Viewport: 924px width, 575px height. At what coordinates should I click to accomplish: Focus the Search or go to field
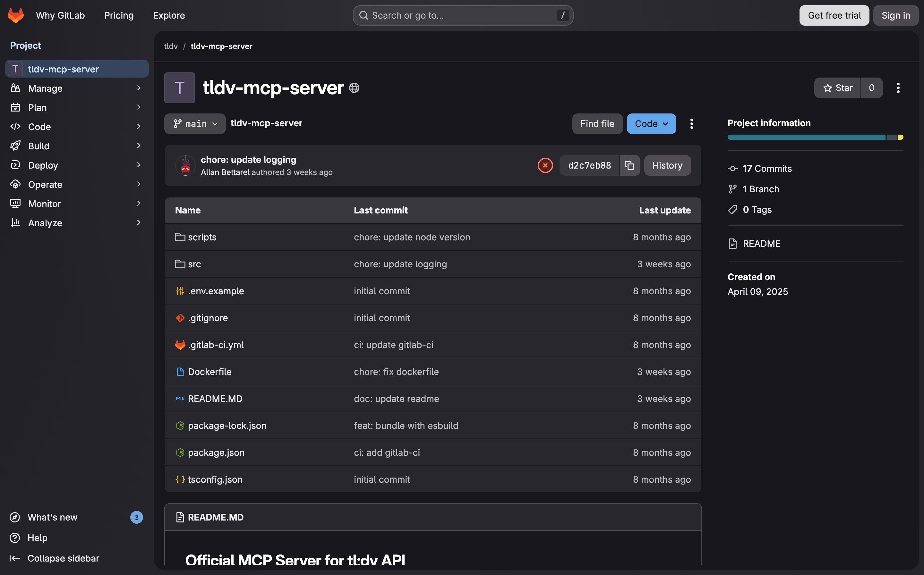click(462, 15)
